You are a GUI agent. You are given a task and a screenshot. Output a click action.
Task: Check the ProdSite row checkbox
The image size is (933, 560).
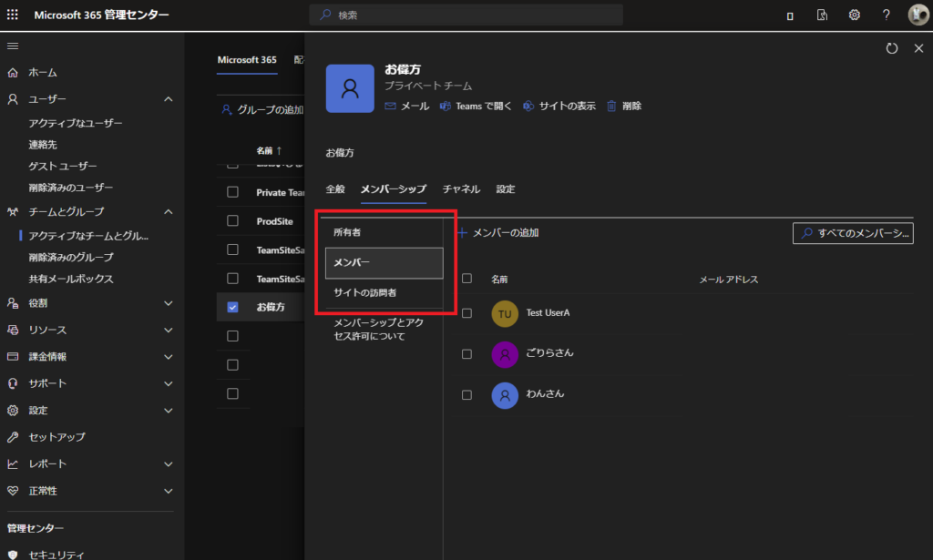pos(232,221)
